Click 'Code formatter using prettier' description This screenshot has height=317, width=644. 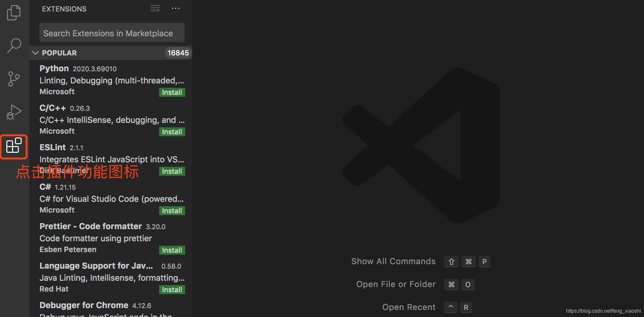point(96,238)
